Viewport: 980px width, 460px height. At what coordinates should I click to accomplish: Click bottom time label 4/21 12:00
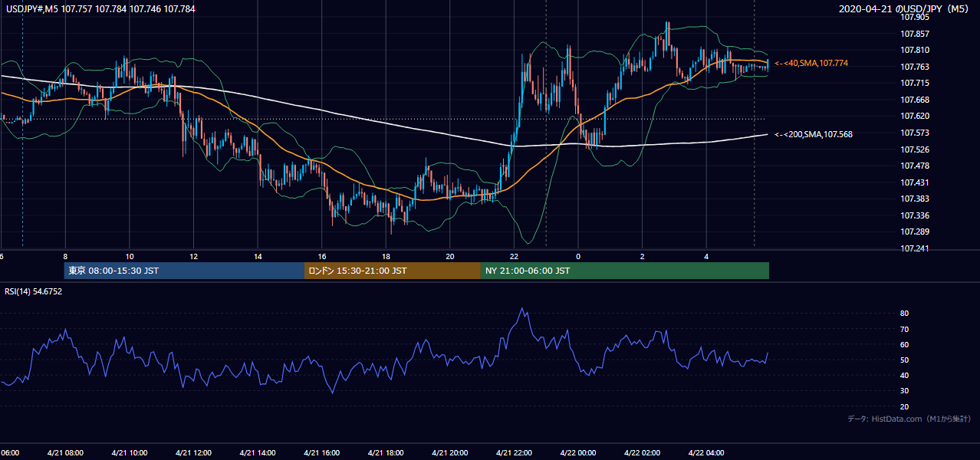[193, 453]
